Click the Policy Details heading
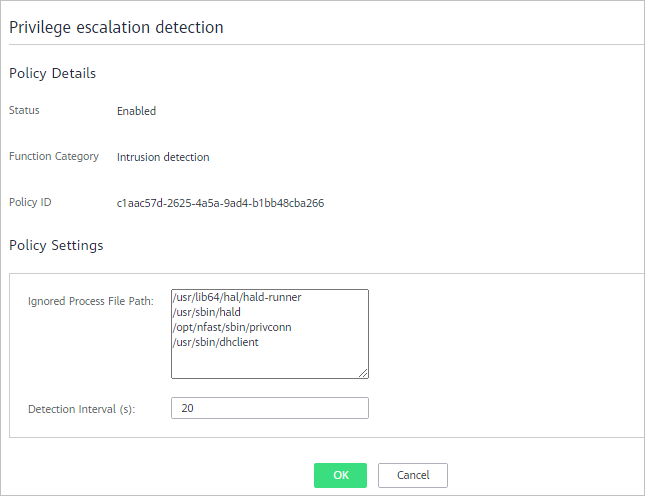Viewport: 645px width, 496px height. [53, 73]
